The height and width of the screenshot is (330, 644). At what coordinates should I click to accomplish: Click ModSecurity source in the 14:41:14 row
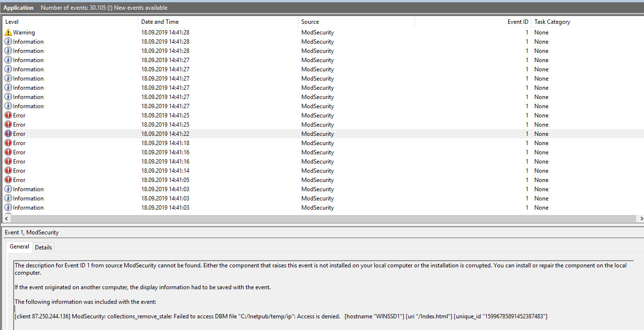pos(317,171)
